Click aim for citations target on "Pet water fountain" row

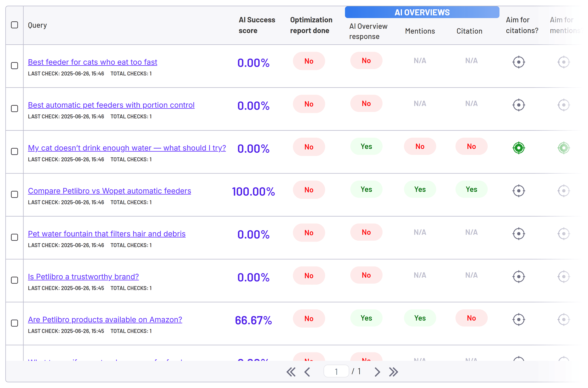pyautogui.click(x=519, y=233)
